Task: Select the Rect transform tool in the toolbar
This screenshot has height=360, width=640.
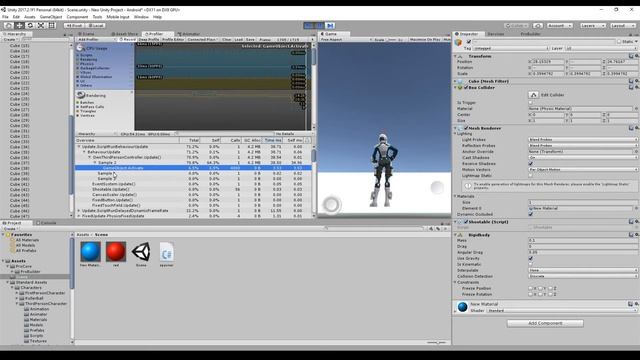Action: click(52, 25)
